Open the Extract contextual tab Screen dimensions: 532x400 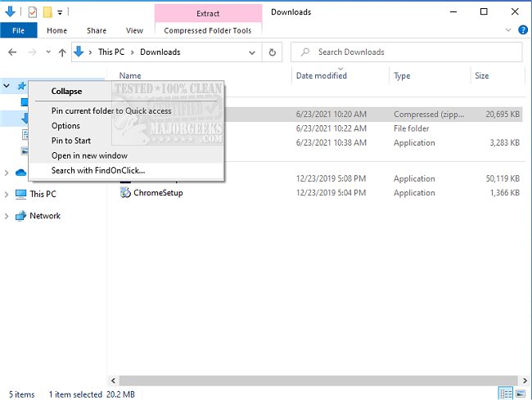click(208, 13)
